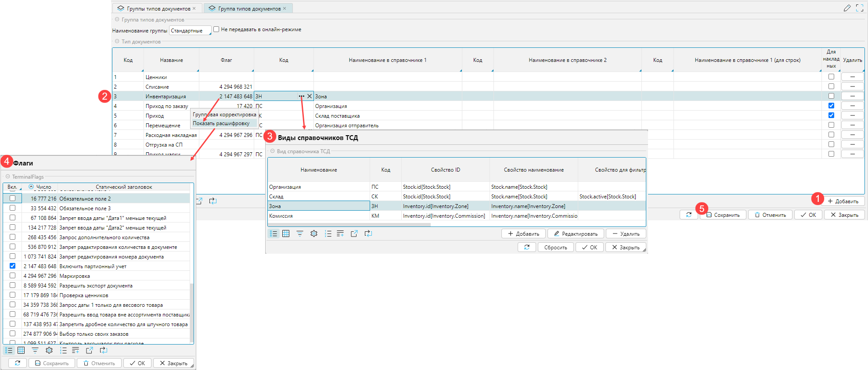Switch to grid view in Виды справочников ТСД

point(286,233)
